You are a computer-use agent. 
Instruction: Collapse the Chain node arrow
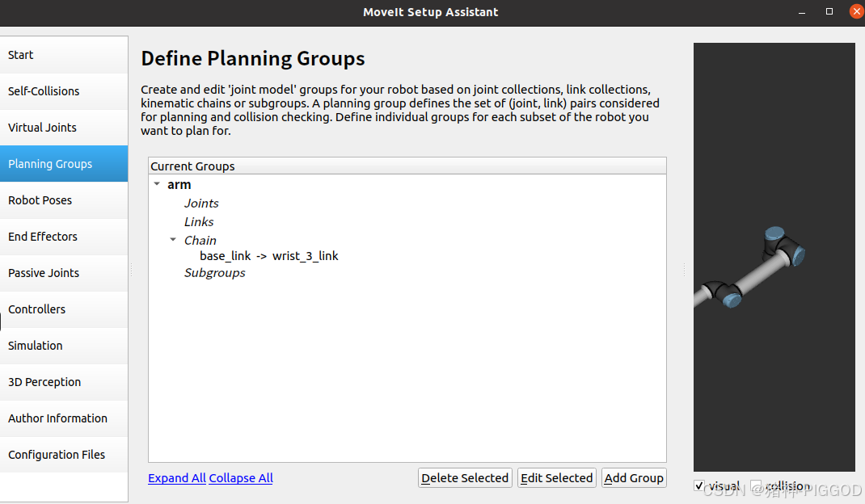click(x=173, y=240)
